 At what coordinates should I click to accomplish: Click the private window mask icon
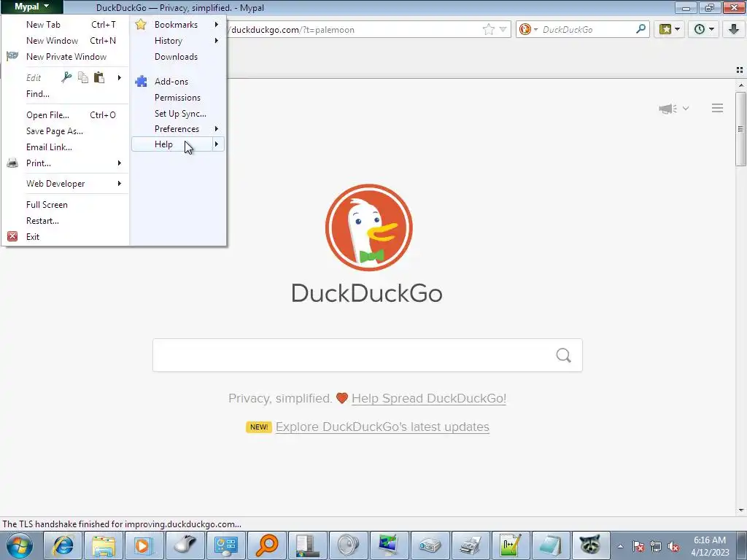[12, 56]
